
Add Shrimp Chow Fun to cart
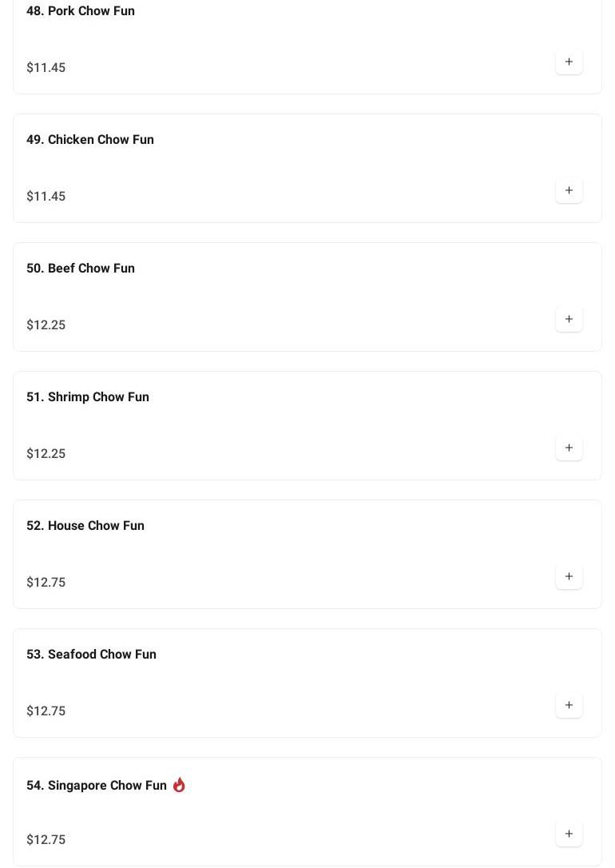569,448
